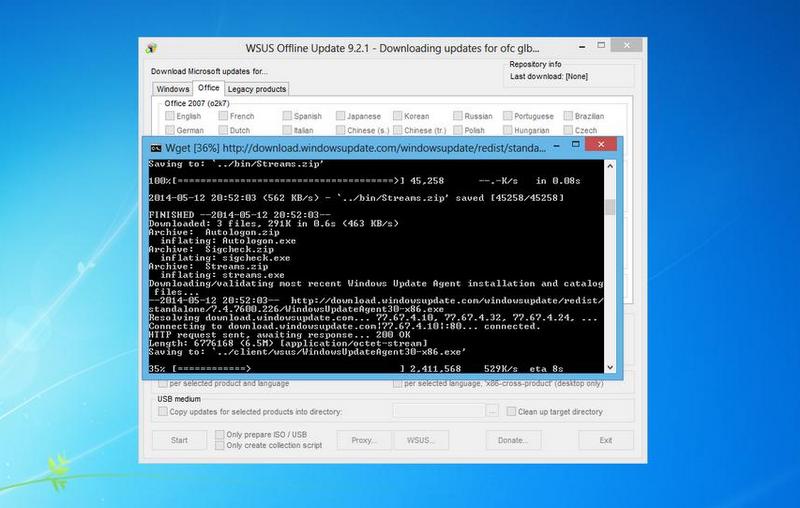Check the Korean language option

pyautogui.click(x=397, y=116)
